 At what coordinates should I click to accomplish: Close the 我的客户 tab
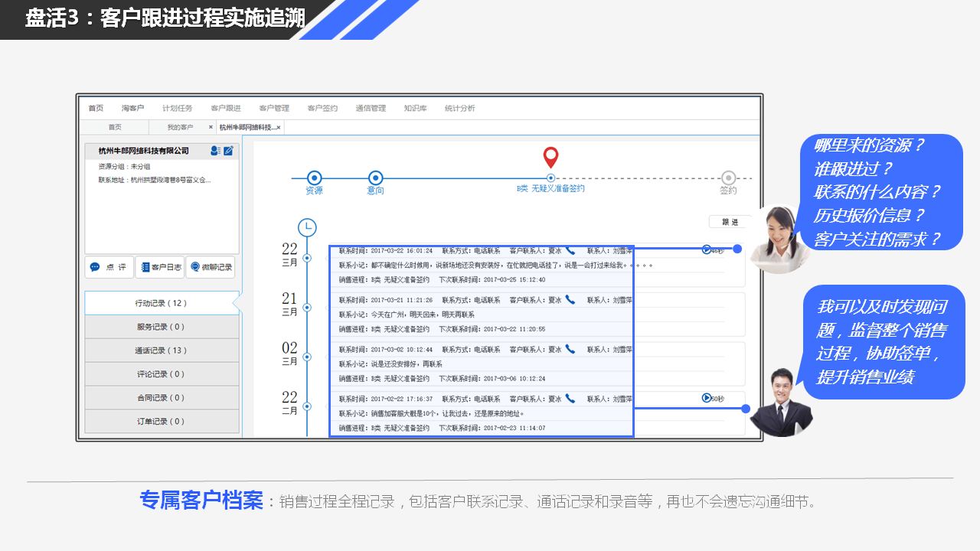[211, 127]
